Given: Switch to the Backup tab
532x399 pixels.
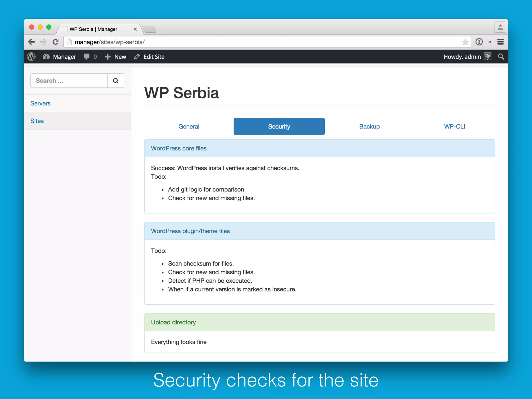Looking at the screenshot, I should (x=369, y=127).
